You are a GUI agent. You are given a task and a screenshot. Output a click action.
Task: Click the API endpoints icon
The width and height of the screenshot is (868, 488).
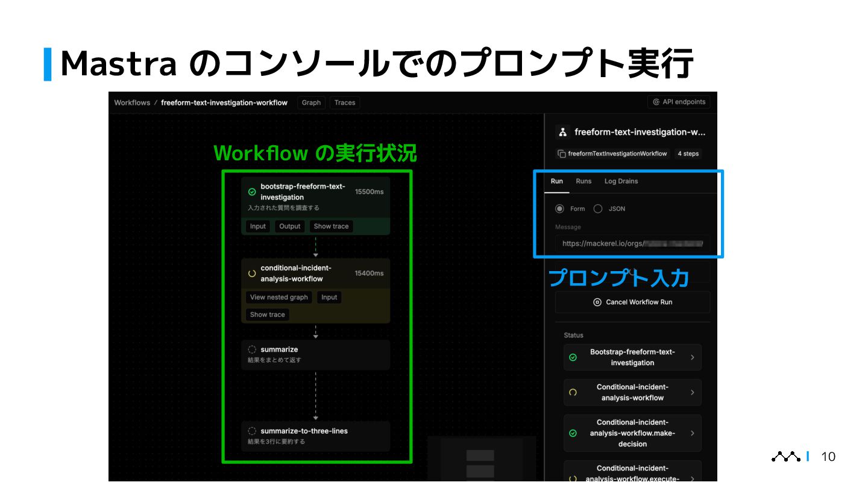[x=656, y=102]
